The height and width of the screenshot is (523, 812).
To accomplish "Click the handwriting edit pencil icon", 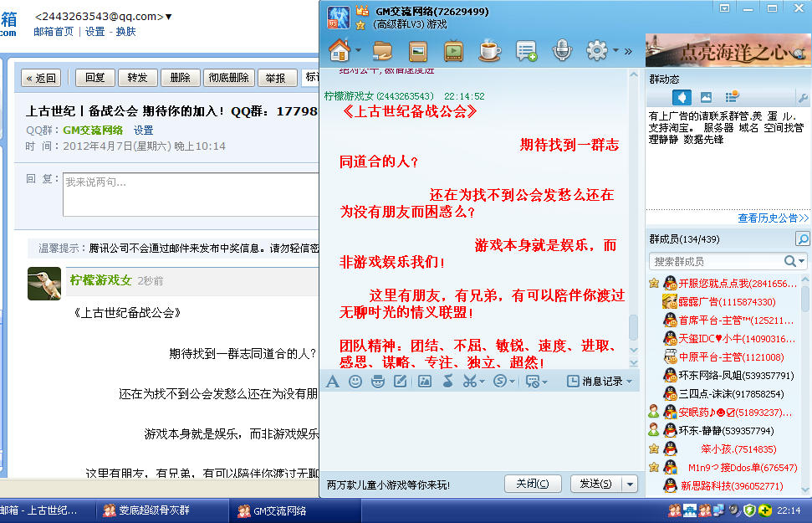I will pyautogui.click(x=401, y=382).
